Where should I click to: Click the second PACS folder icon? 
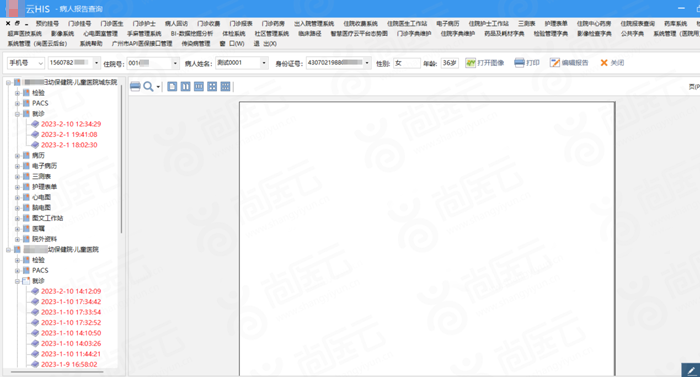(26, 270)
